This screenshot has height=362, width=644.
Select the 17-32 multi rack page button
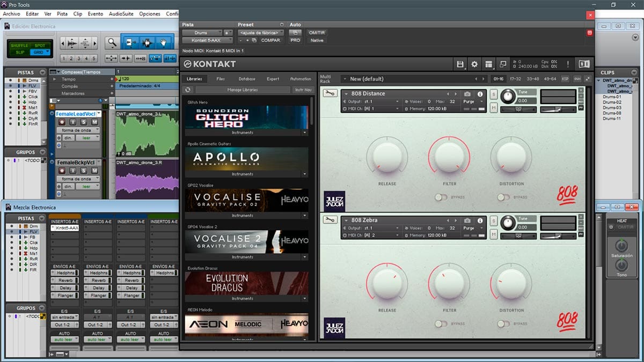pyautogui.click(x=515, y=79)
